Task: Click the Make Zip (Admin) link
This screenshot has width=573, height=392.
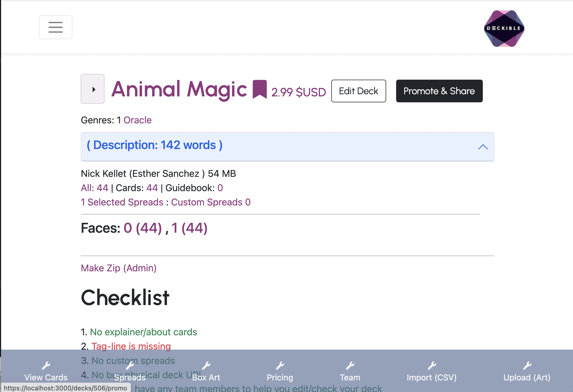Action: tap(119, 268)
